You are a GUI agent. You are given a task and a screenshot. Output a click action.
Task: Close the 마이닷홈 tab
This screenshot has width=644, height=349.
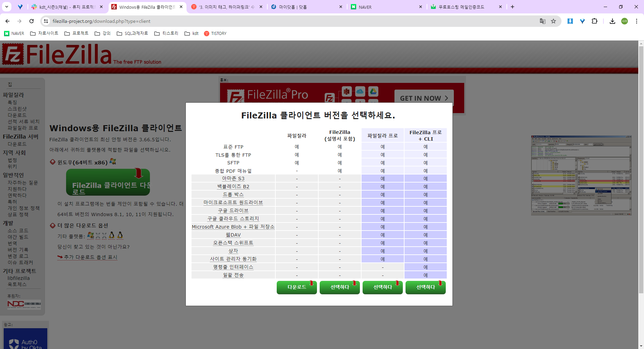click(341, 7)
